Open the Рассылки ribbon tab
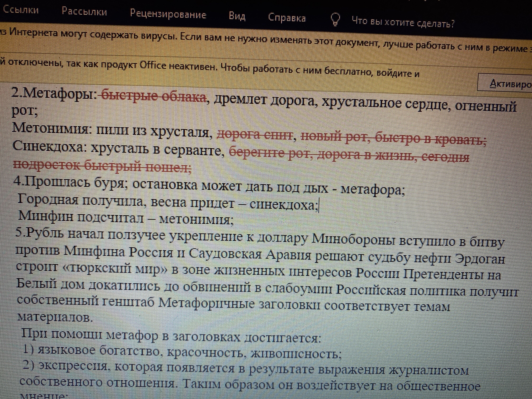Image resolution: width=532 pixels, height=399 pixels. pos(84,11)
